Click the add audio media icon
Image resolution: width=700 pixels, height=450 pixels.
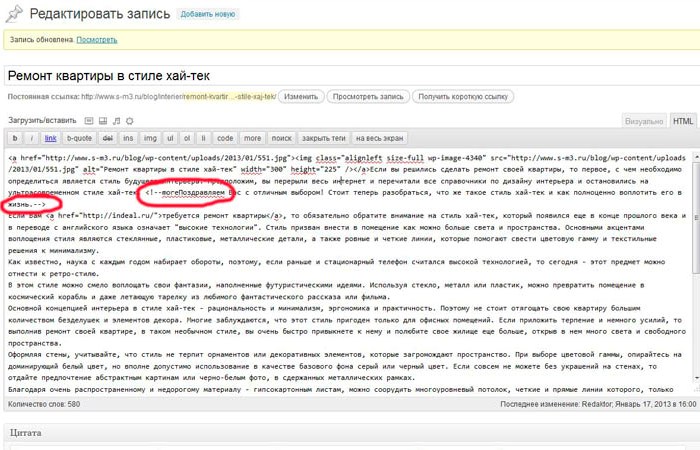click(116, 120)
